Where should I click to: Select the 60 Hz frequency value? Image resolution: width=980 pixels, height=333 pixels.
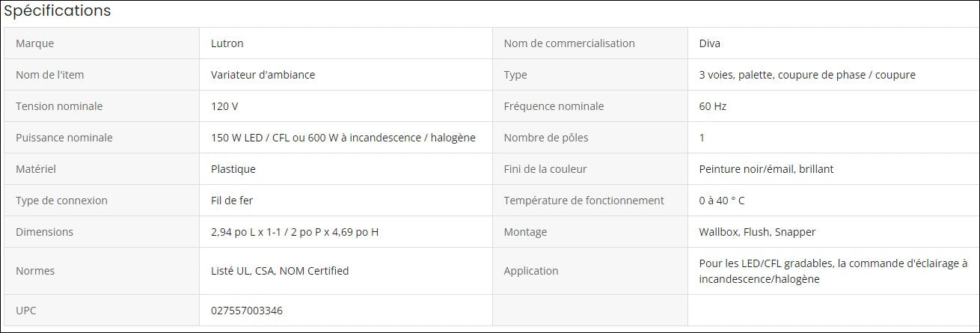coord(712,106)
